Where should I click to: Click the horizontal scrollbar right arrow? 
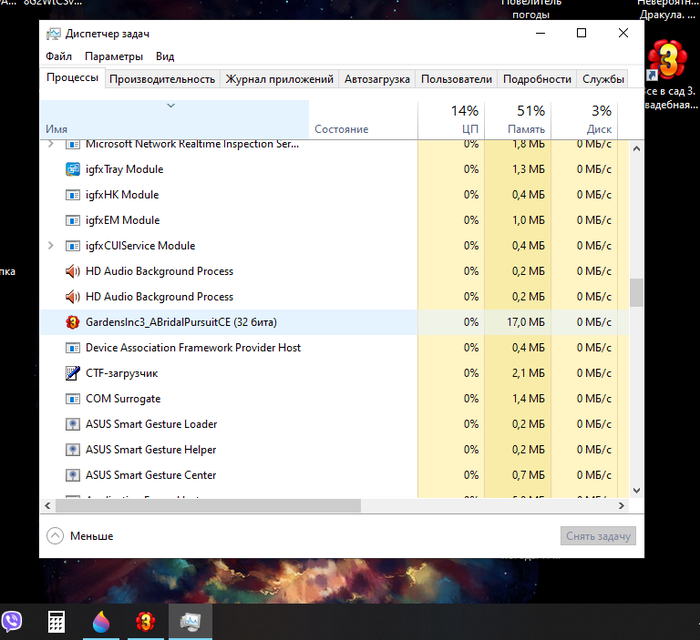pyautogui.click(x=621, y=506)
